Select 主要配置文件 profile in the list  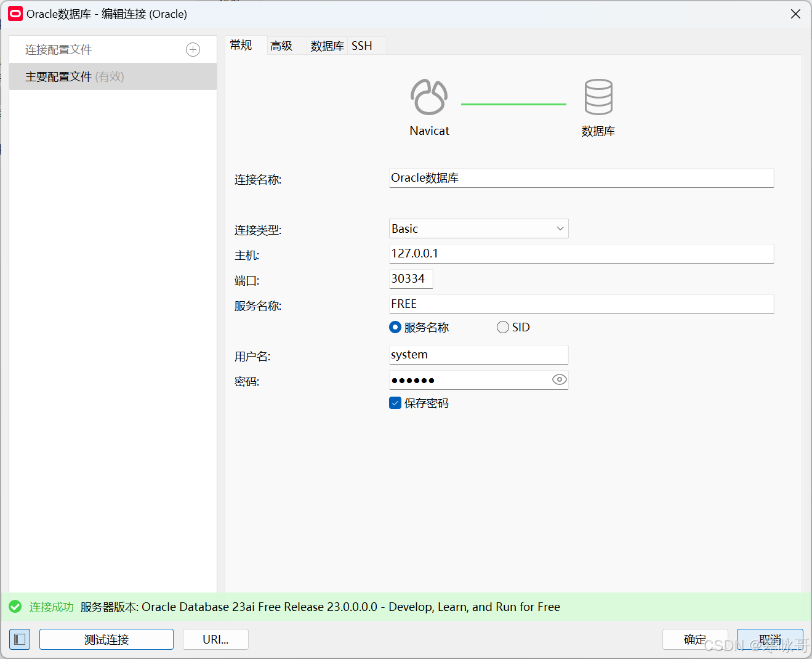113,76
